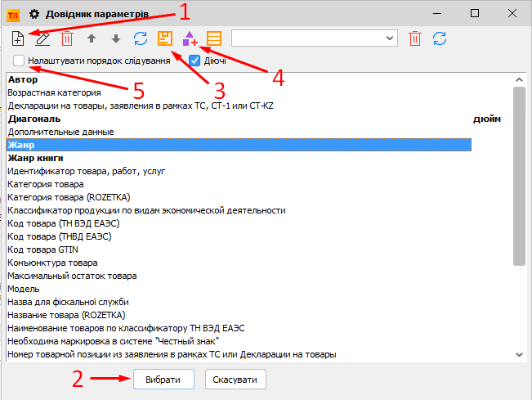
Task: Click the pencil edit icon
Action: 42,38
